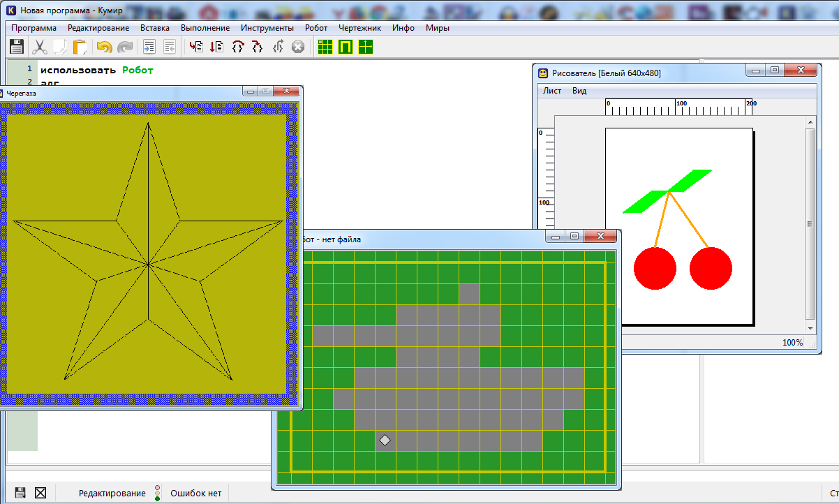Click the diamond robot marker on the grid
Screen dimensions: 839x504
point(385,440)
